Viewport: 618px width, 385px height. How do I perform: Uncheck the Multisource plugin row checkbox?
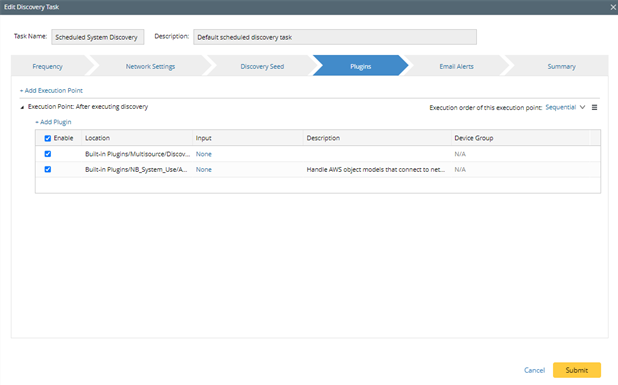tap(48, 154)
